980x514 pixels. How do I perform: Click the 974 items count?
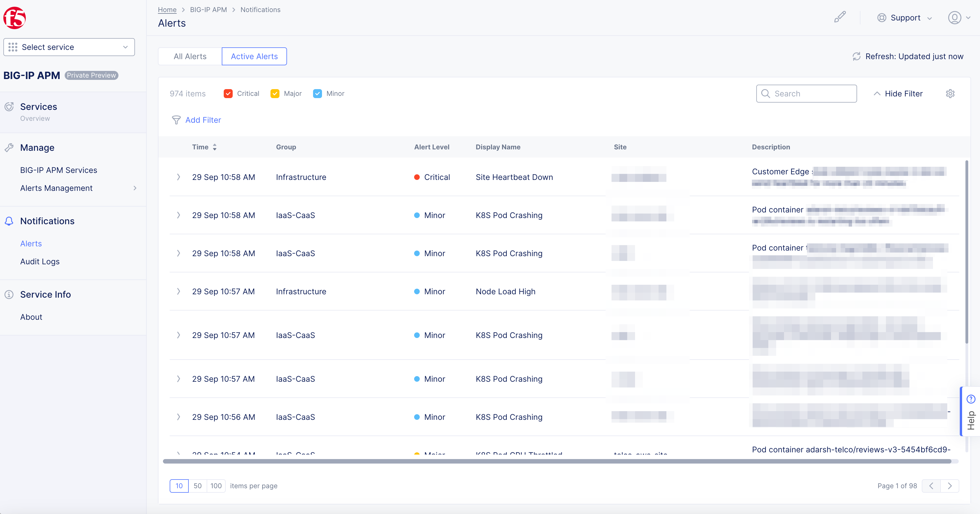click(x=188, y=94)
